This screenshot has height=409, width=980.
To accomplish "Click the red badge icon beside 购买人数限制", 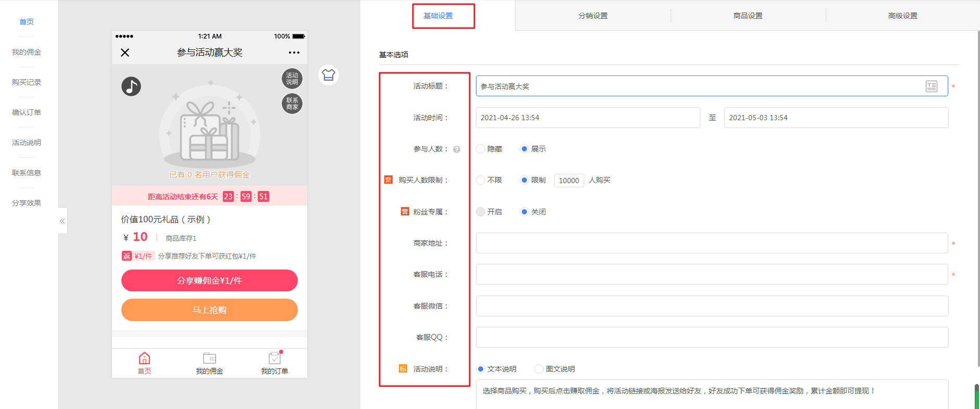I will point(388,180).
